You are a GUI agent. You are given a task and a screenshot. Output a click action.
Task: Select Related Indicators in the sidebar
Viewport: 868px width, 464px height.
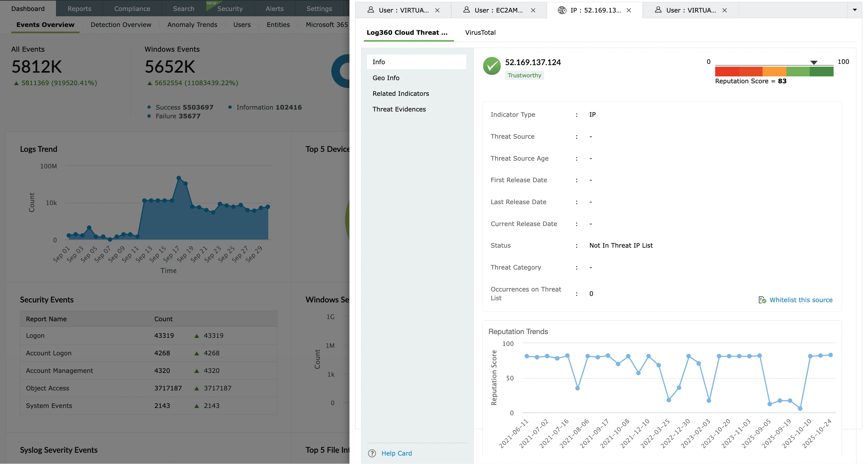coord(400,93)
